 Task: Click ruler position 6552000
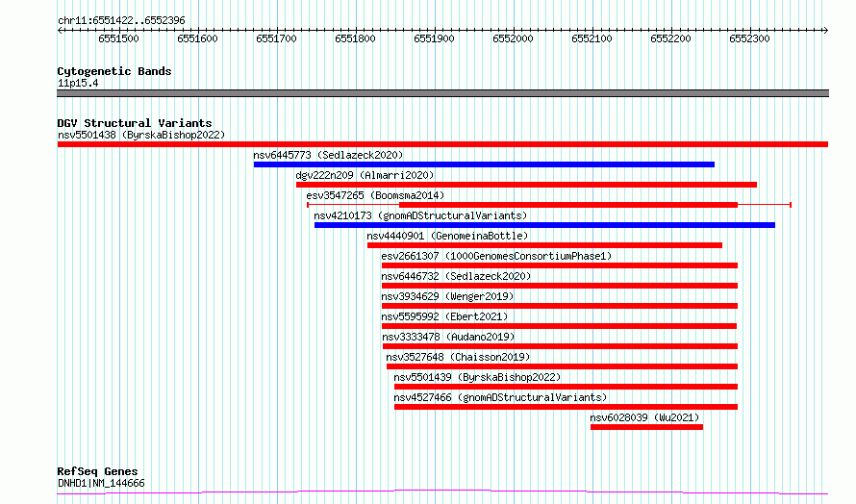coord(513,38)
